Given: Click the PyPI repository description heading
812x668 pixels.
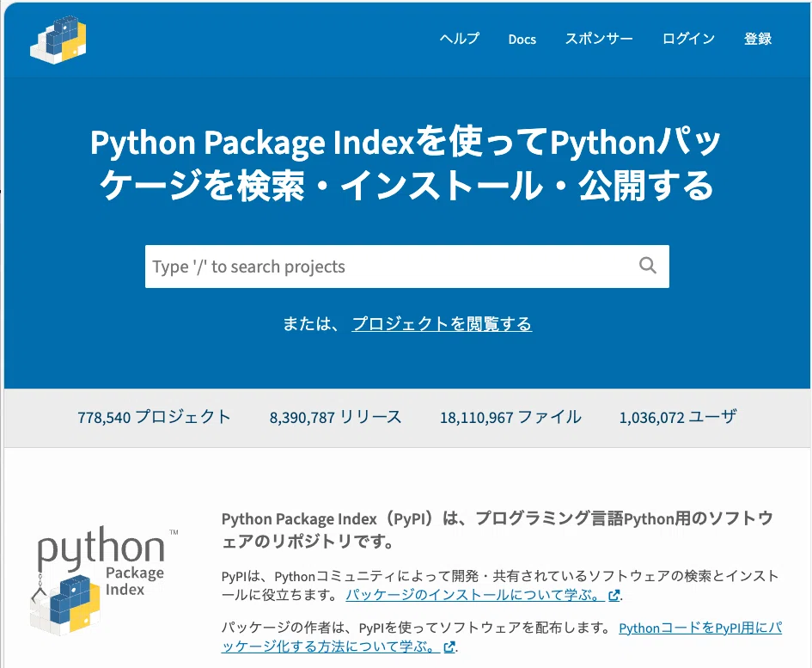Looking at the screenshot, I should click(x=498, y=530).
